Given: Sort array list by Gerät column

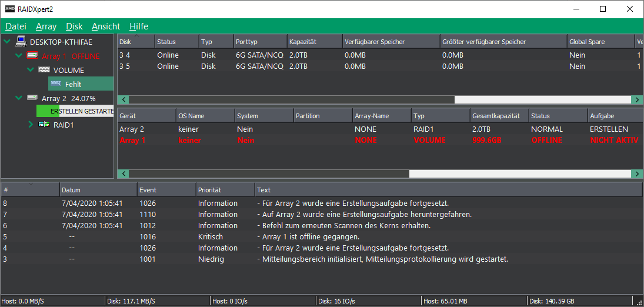Looking at the screenshot, I should 146,116.
